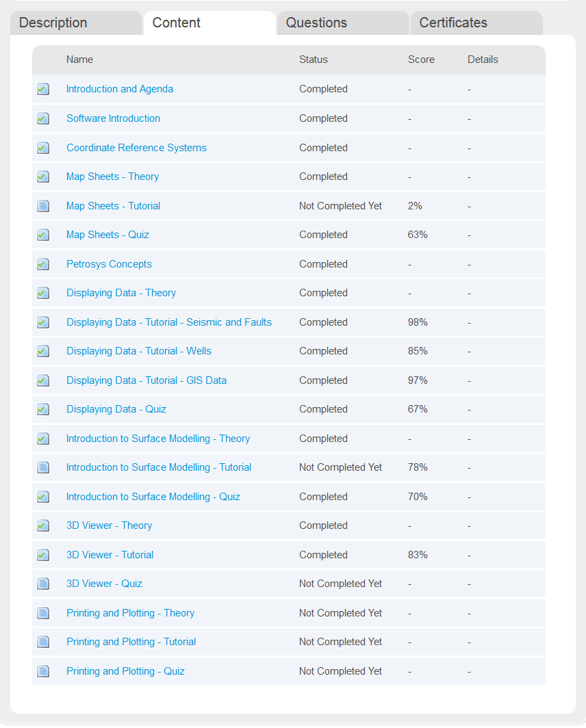Open Displaying Data - Tutorial - GIS Data

point(146,380)
